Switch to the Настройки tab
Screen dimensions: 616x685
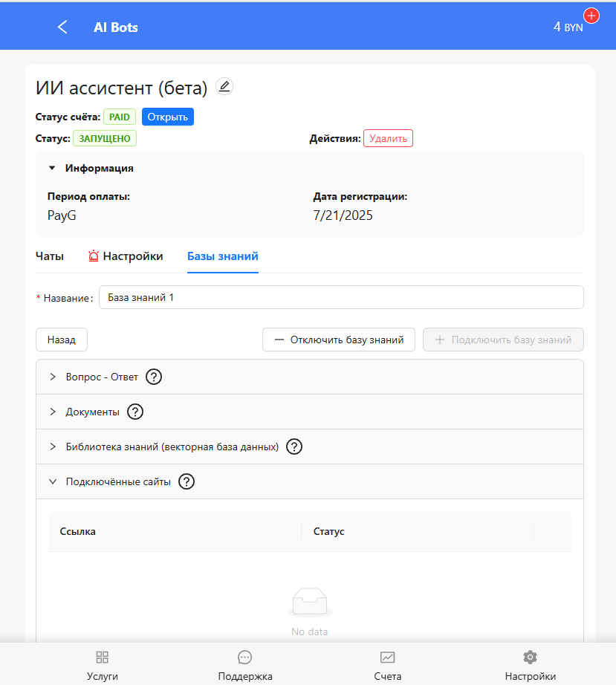126,256
